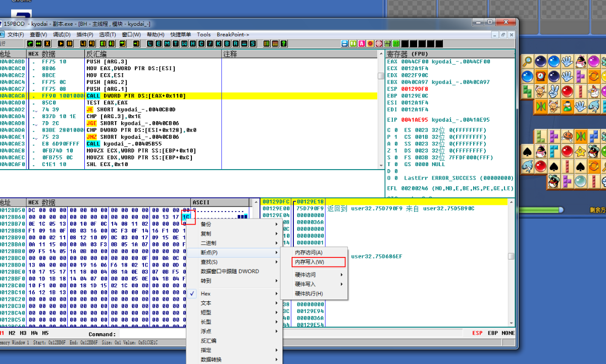This screenshot has height=364, width=606.
Task: Click the blue swap arrows plugin icon
Action: click(344, 43)
